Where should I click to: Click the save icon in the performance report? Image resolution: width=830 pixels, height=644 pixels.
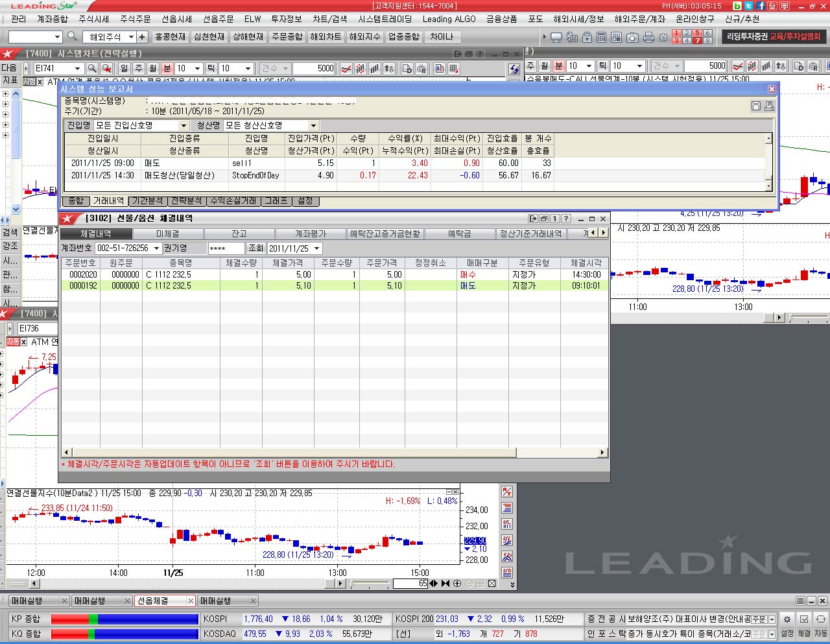[x=756, y=106]
